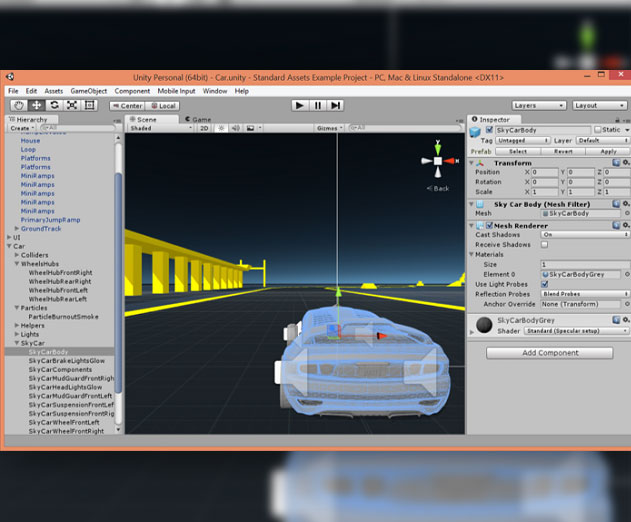631x522 pixels.
Task: Select the Rotate tool
Action: [54, 105]
